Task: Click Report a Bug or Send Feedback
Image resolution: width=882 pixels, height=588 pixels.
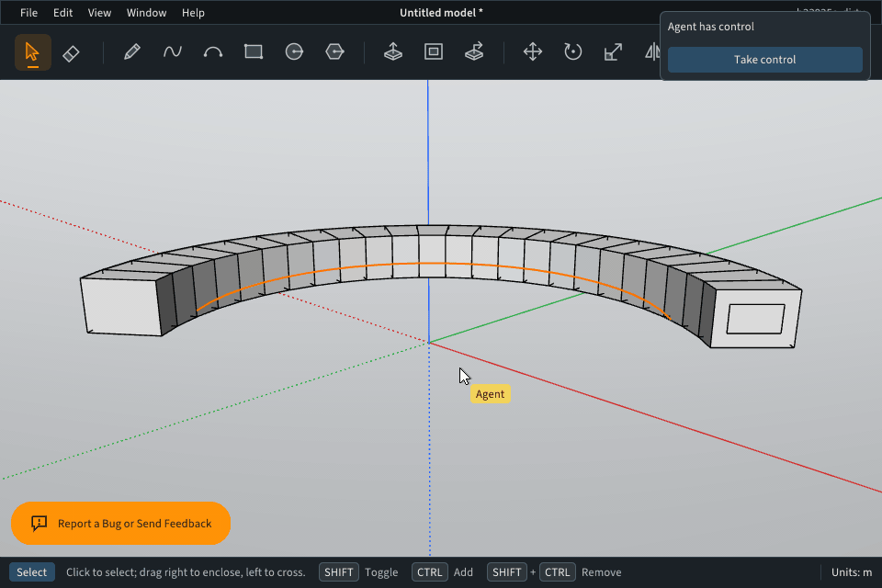Action: (x=120, y=524)
